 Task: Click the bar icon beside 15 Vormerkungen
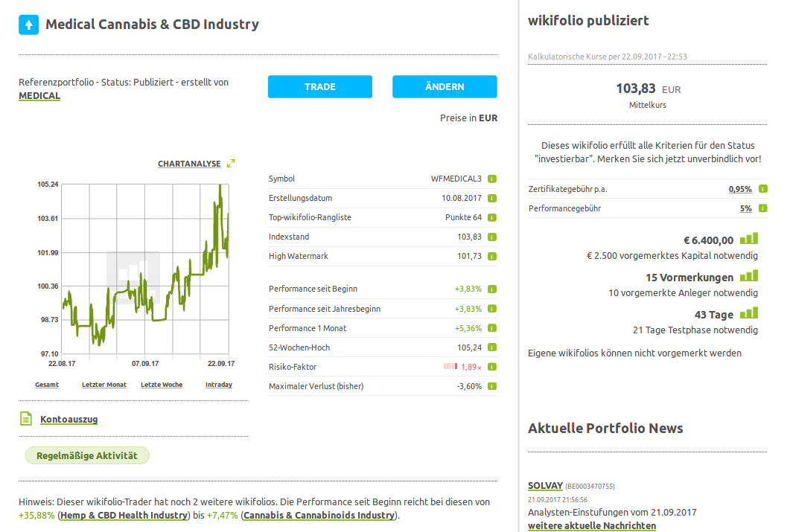click(x=749, y=276)
